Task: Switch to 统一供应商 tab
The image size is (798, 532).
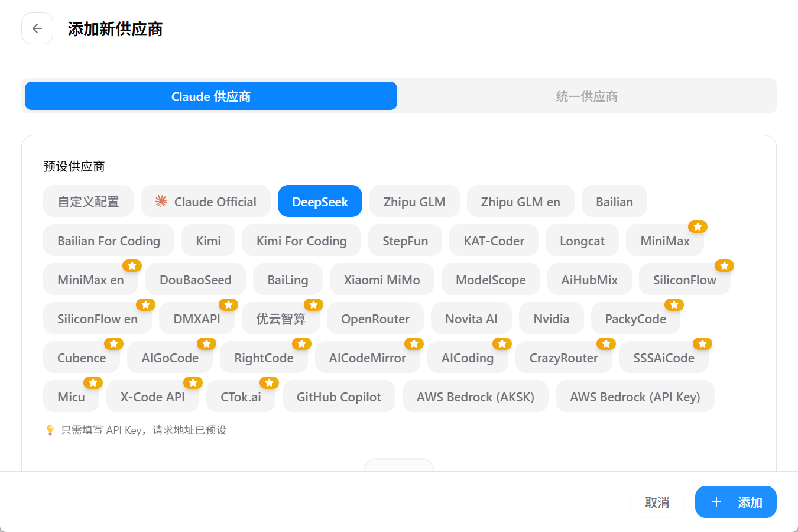Action: point(586,96)
